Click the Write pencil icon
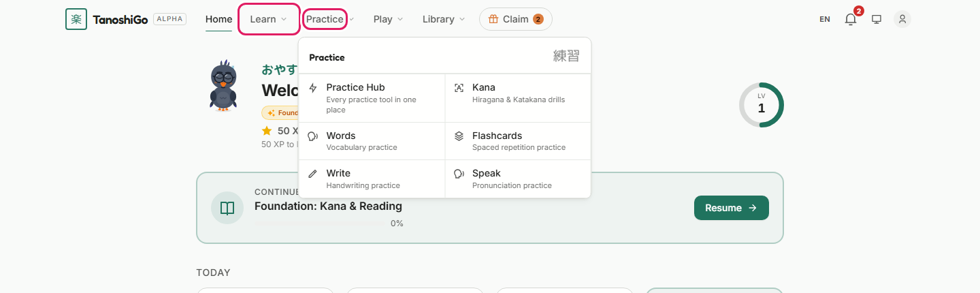 click(313, 174)
